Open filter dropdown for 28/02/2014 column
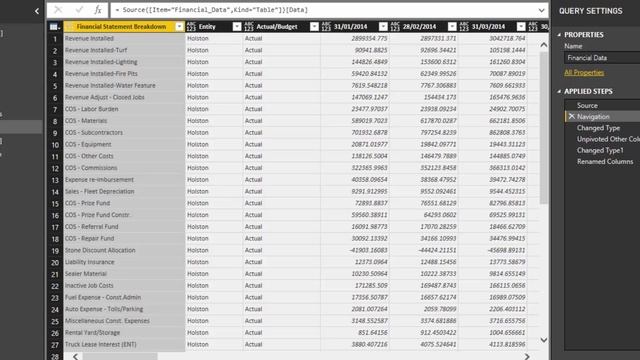This screenshot has width=640, height=360. point(452,27)
